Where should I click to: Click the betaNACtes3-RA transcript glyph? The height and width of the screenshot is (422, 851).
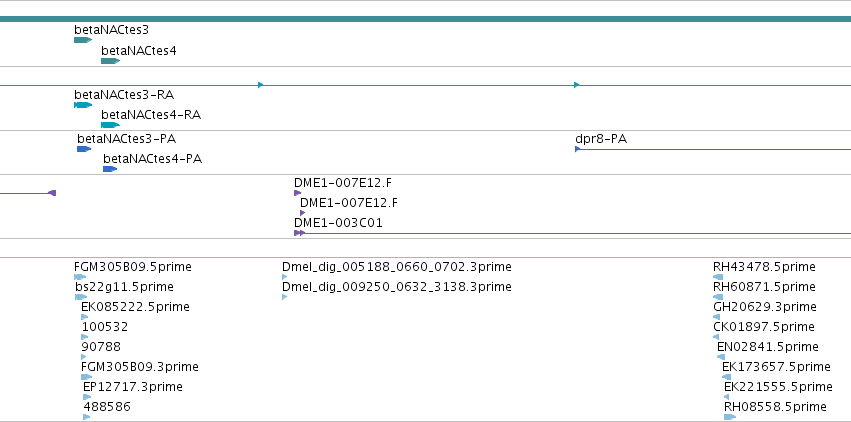point(83,105)
